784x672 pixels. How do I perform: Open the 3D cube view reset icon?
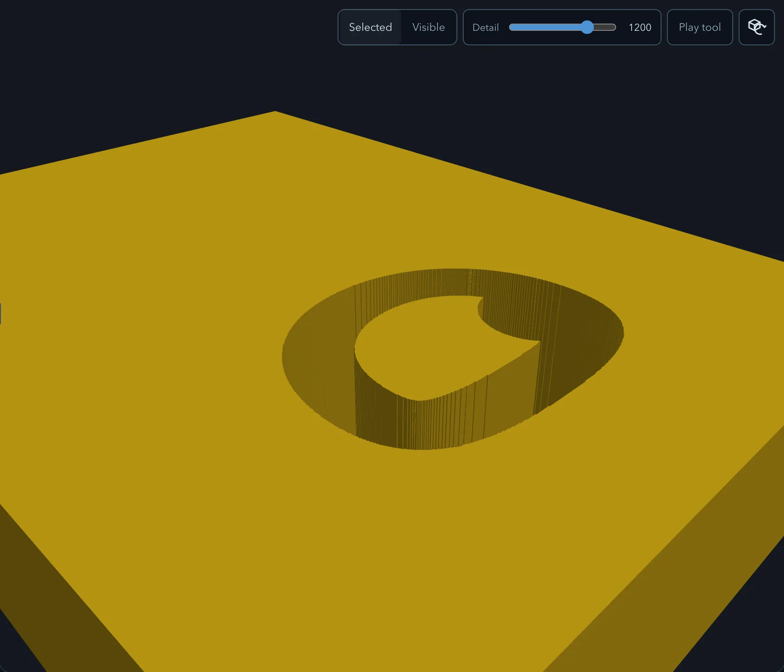[756, 27]
